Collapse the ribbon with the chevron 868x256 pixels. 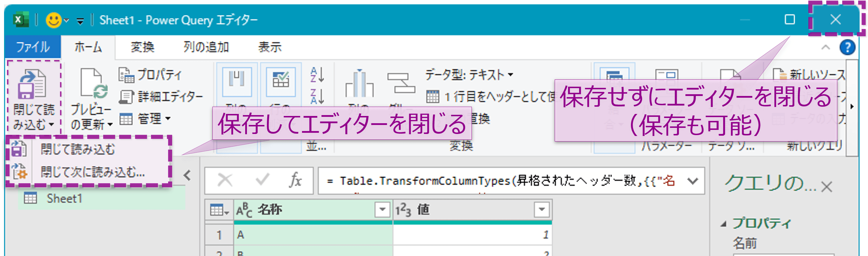(825, 47)
